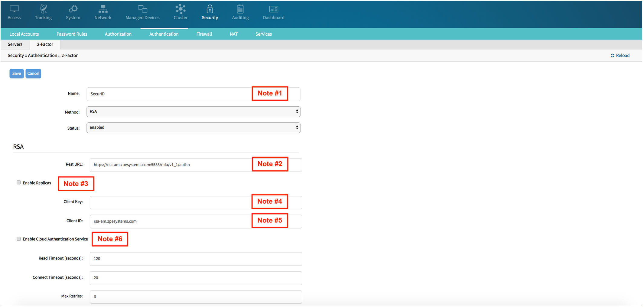Click the Connect Timeout field showing 20
Screen dimensions: 644x307
(196, 278)
